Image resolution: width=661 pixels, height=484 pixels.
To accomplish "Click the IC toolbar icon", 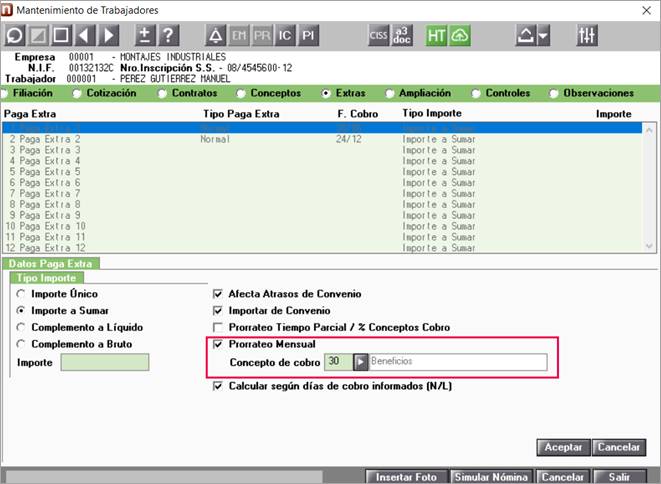I will click(x=285, y=35).
